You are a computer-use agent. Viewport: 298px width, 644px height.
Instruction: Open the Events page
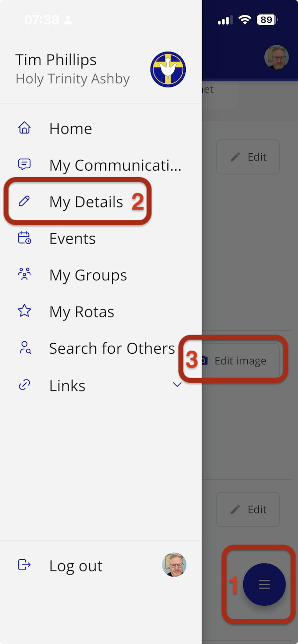pyautogui.click(x=73, y=239)
